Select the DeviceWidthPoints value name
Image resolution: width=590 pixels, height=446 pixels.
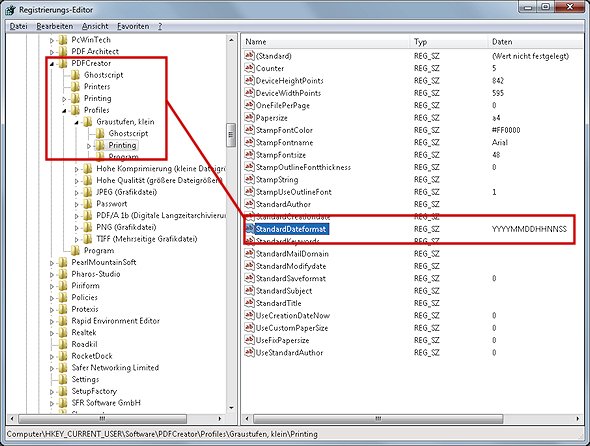tap(288, 93)
